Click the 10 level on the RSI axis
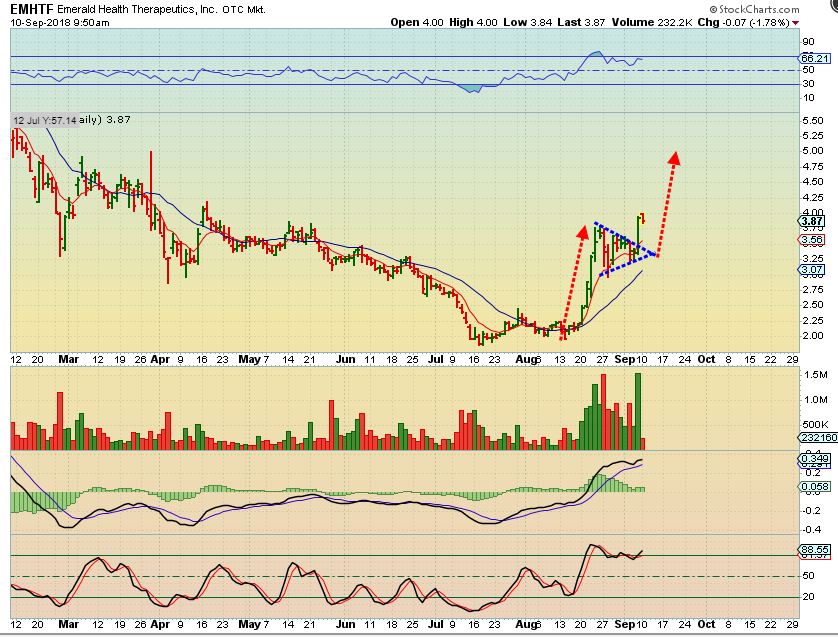Viewport: 838px width, 637px height. coord(809,98)
